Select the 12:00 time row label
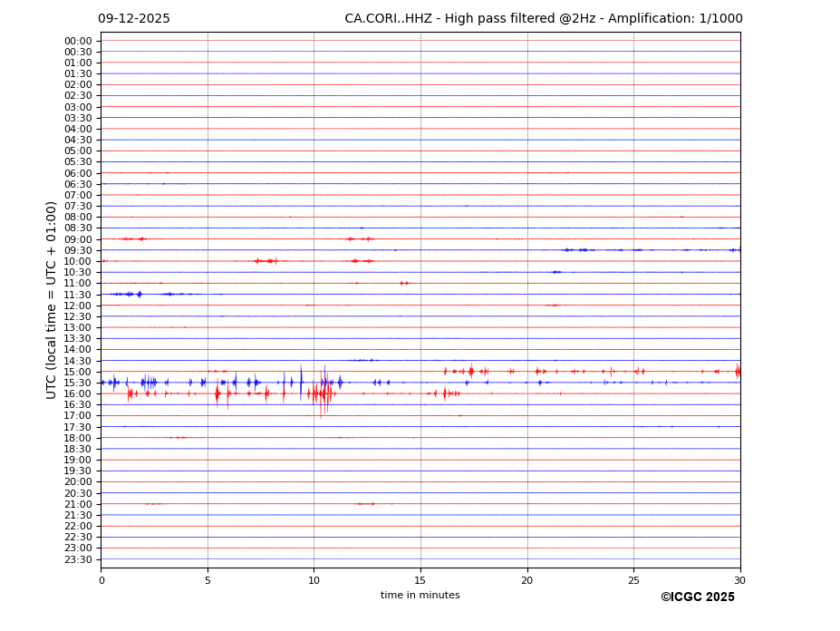 pyautogui.click(x=78, y=306)
